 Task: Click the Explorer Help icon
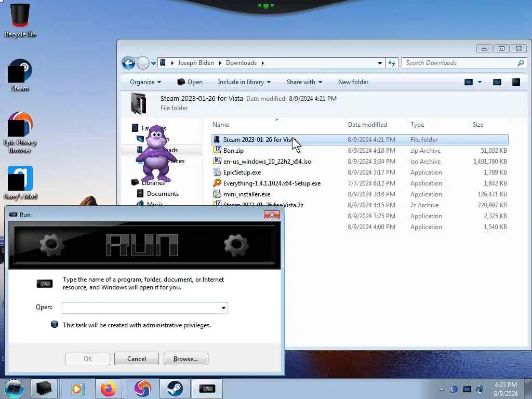(x=516, y=82)
